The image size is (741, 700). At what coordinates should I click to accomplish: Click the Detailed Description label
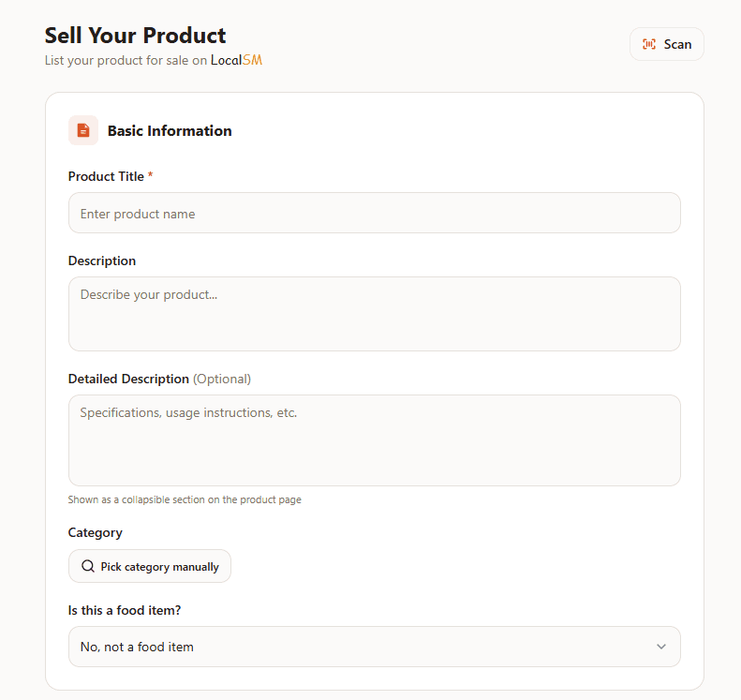tap(128, 379)
